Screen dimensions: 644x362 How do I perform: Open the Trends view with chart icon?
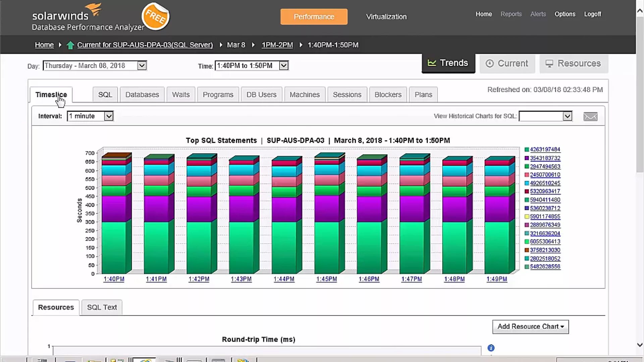448,63
